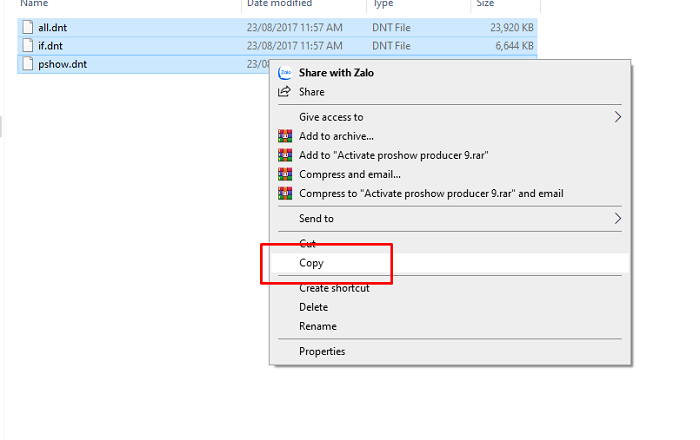Open Give access to menu entry
This screenshot has width=700, height=440.
[x=450, y=117]
